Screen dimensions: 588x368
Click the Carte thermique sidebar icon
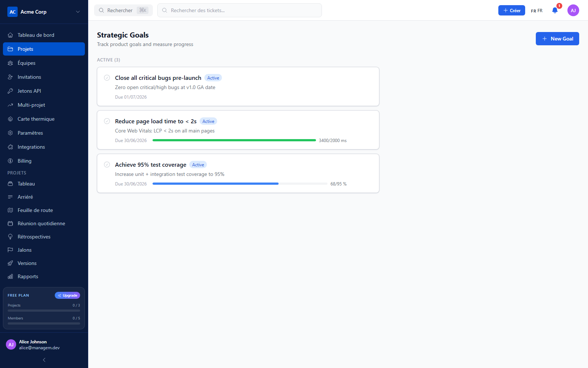[10, 119]
